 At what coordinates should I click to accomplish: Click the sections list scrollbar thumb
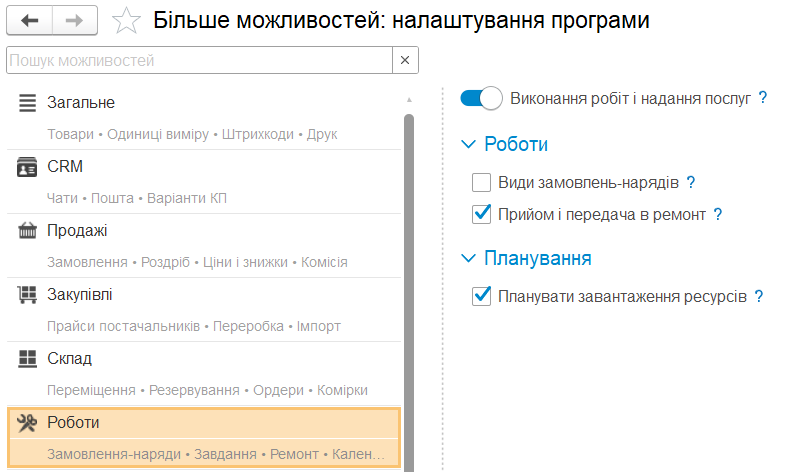(x=409, y=292)
